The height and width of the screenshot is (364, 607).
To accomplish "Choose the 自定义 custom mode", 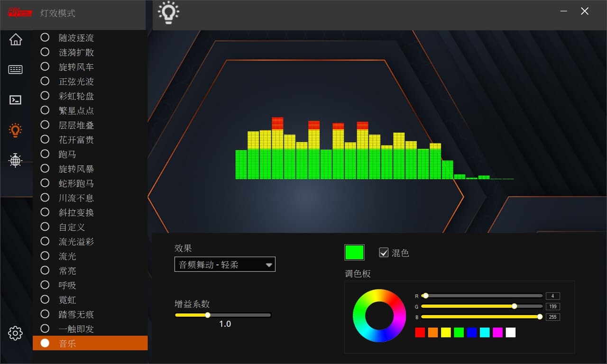I will pos(90,227).
